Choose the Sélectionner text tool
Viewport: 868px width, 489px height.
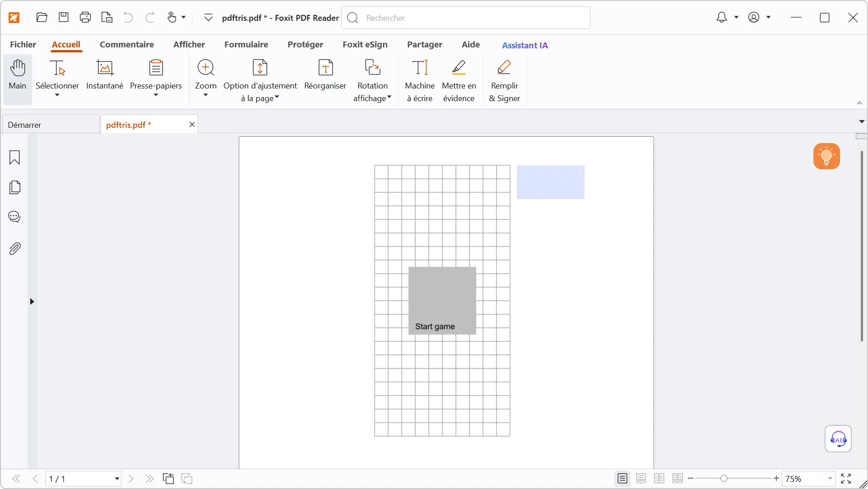57,74
